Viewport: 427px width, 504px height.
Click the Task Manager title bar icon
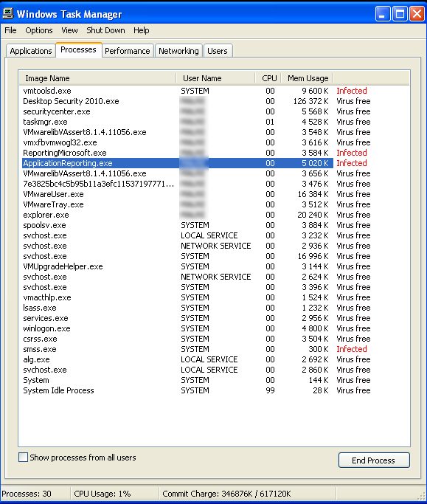8,13
